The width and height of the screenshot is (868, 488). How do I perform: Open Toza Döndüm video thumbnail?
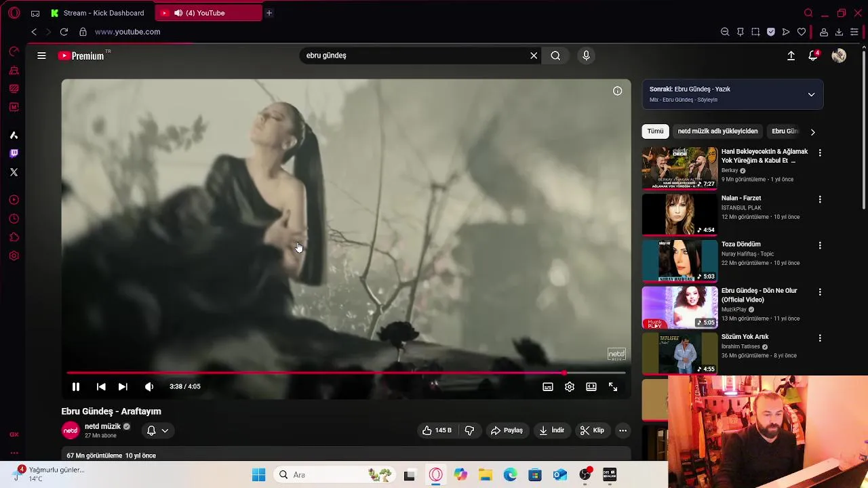[x=679, y=260]
